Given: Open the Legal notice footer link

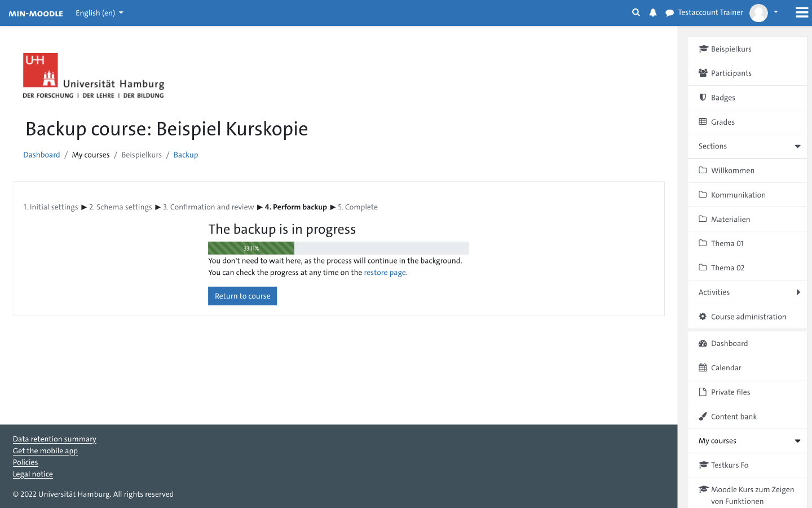Looking at the screenshot, I should pyautogui.click(x=33, y=474).
